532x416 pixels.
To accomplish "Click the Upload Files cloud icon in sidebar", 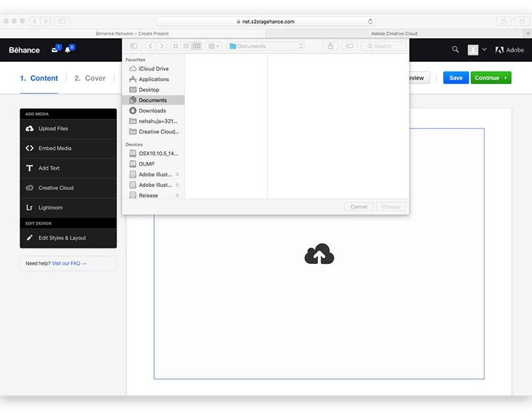I will pos(30,129).
